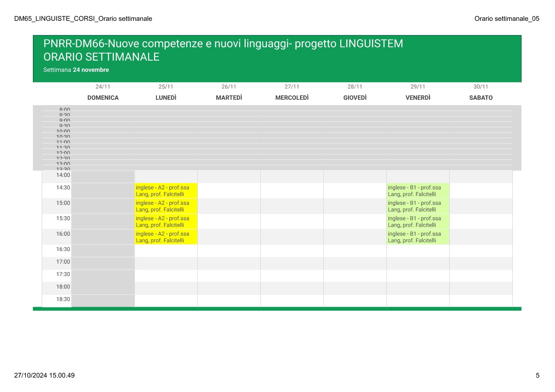Click the 14:30 inglese B1 green block
Screen dimensions: 555x392
coord(418,191)
